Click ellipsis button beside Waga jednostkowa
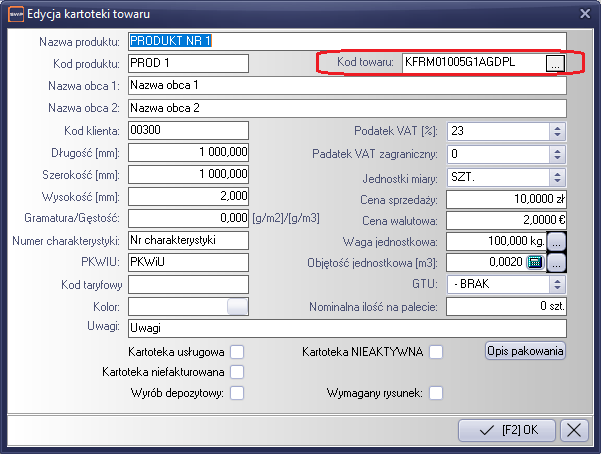 (557, 241)
